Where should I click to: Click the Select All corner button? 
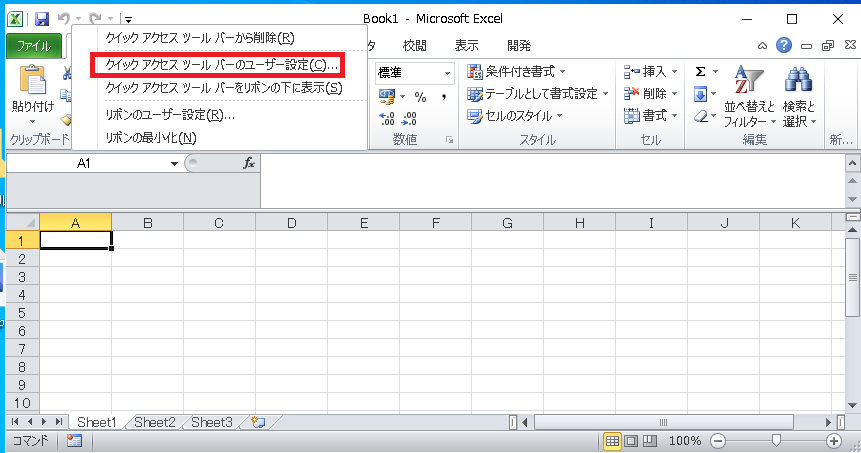point(23,223)
